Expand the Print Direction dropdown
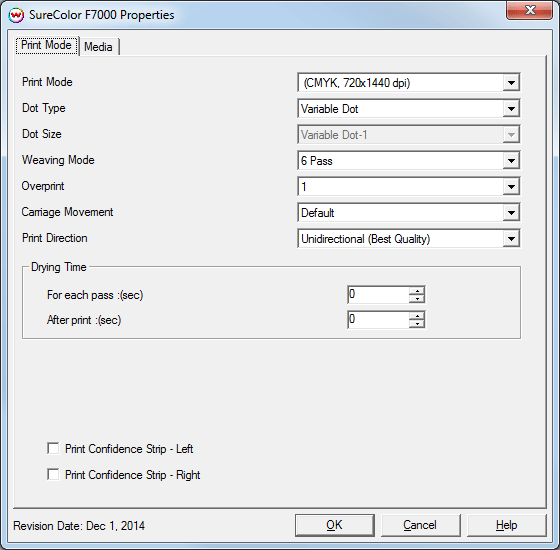This screenshot has height=550, width=560. click(511, 239)
